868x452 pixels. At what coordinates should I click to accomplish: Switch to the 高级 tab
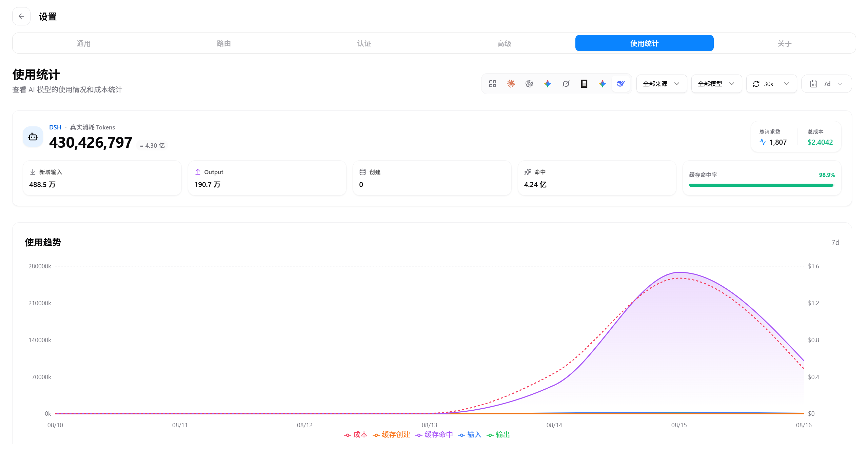504,43
